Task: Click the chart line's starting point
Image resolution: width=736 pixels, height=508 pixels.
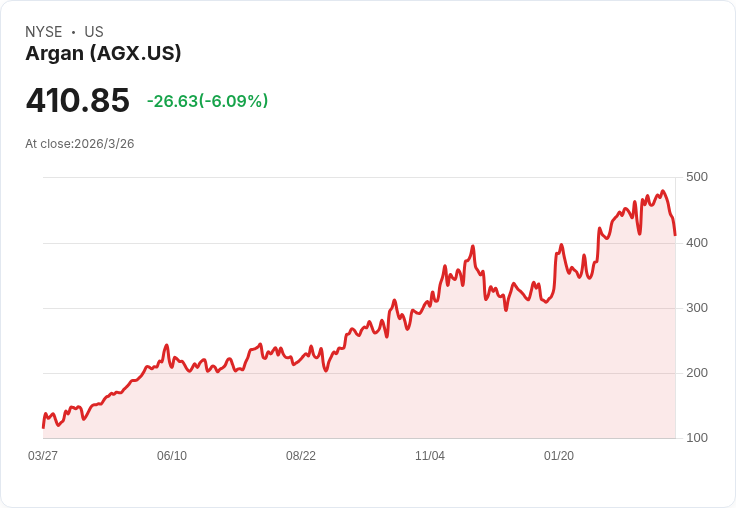Action: pyautogui.click(x=43, y=427)
